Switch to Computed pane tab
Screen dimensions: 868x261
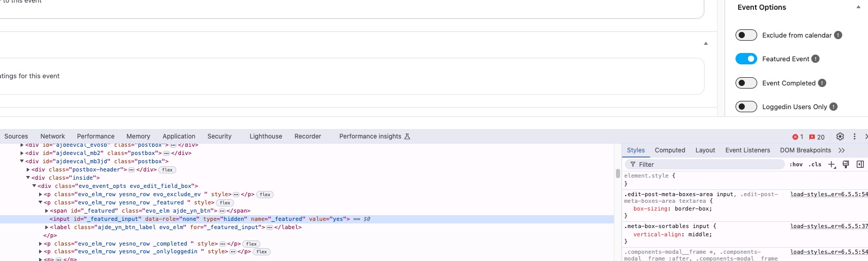point(670,150)
